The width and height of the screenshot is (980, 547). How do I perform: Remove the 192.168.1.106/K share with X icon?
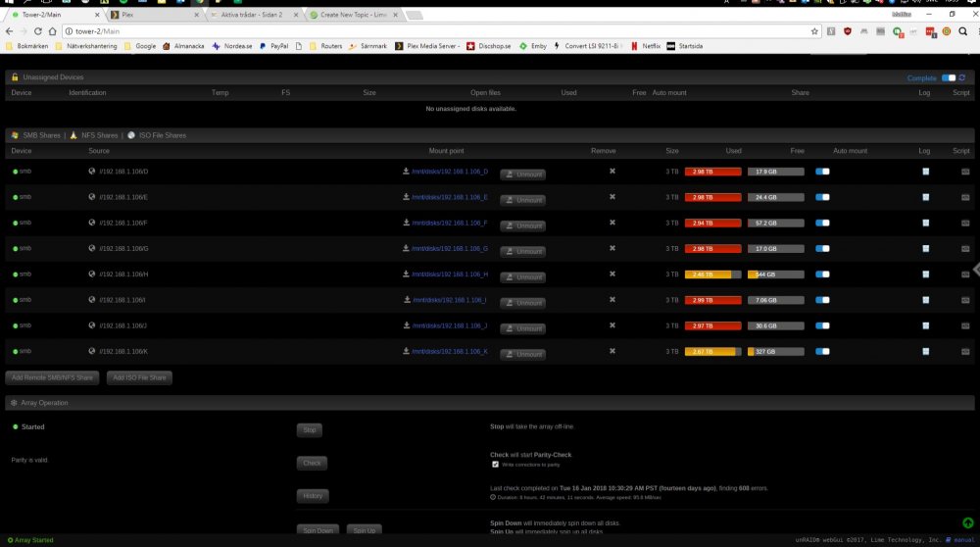click(x=612, y=351)
